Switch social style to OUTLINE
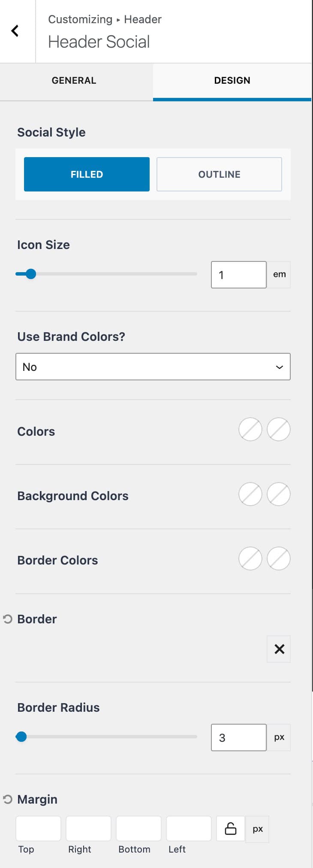This screenshot has width=313, height=868. 219,174
